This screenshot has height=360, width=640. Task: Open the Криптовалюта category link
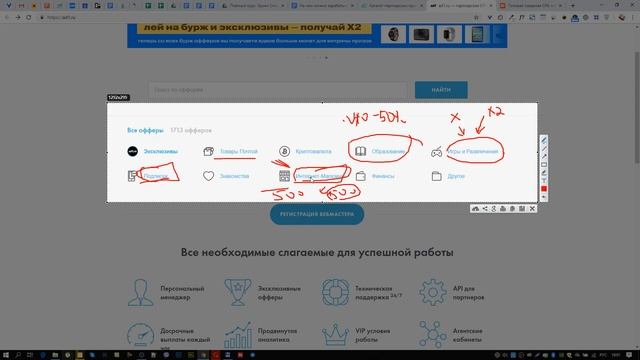313,151
